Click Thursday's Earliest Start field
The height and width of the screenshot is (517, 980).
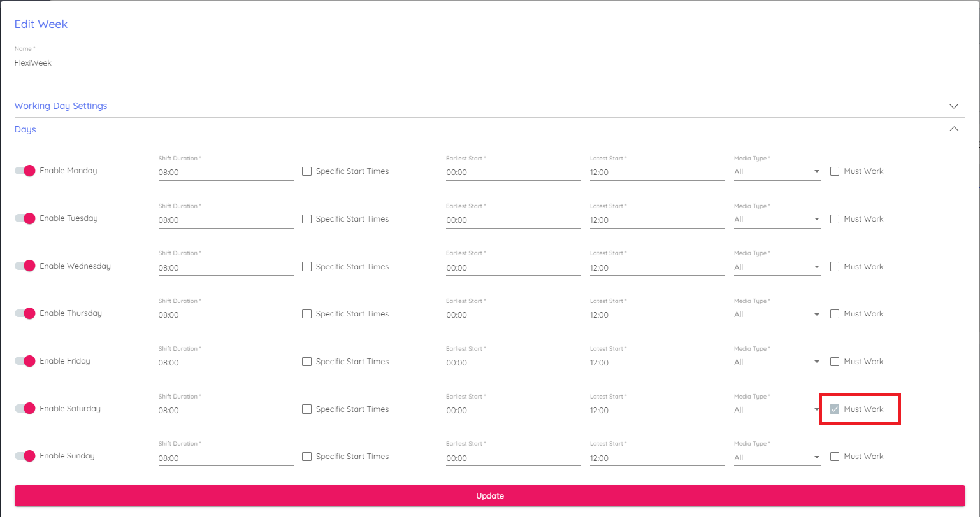513,315
